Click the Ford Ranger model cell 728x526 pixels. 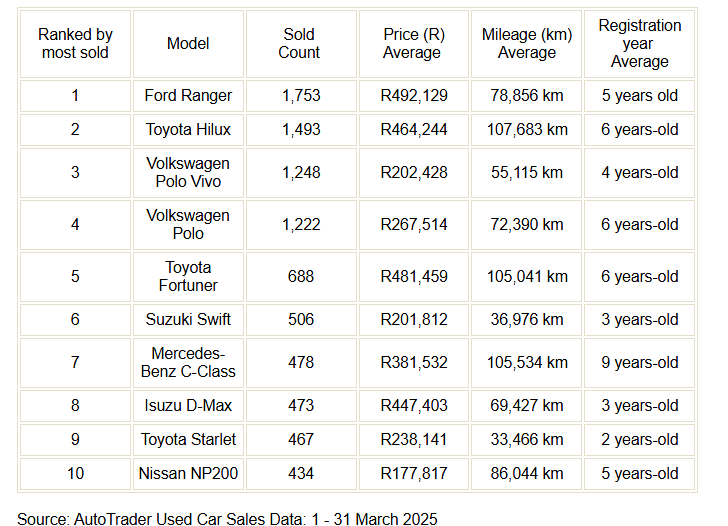coord(188,96)
